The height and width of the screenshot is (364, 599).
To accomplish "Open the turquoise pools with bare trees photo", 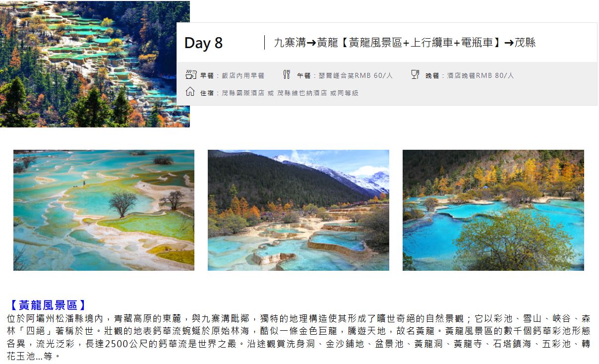I will click(104, 210).
